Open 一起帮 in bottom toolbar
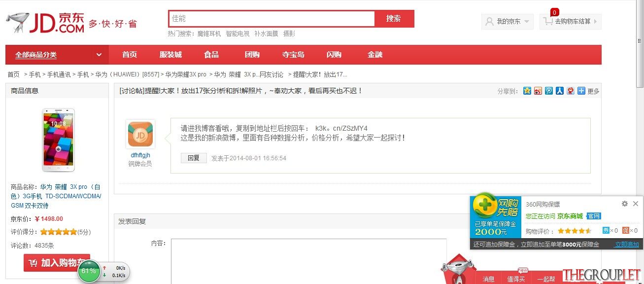The height and width of the screenshot is (284, 644). (x=546, y=279)
